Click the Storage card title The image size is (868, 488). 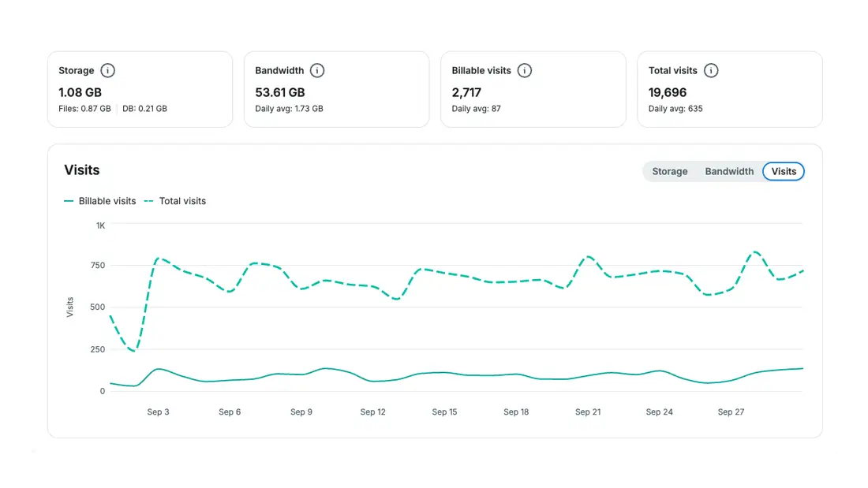[x=77, y=70]
